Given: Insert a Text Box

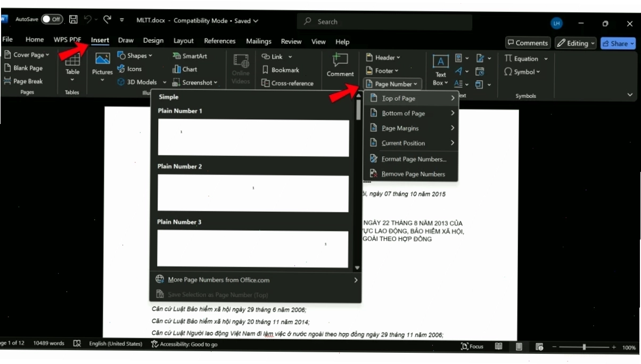Looking at the screenshot, I should (440, 70).
